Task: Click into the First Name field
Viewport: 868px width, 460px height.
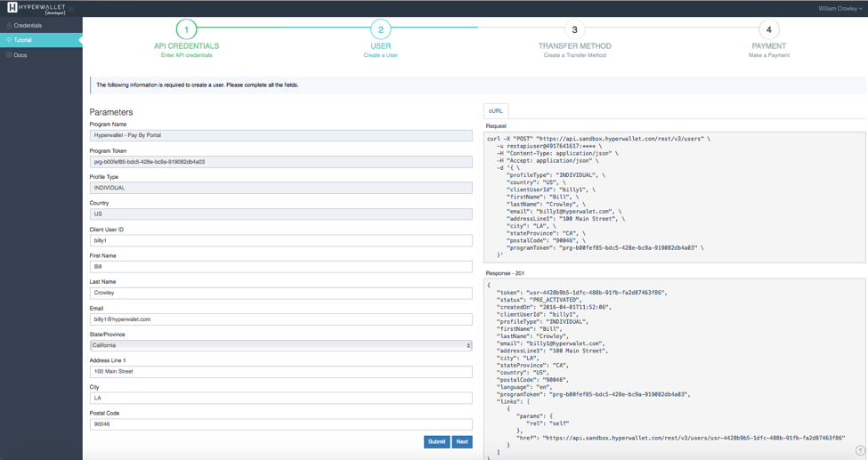Action: (x=281, y=266)
